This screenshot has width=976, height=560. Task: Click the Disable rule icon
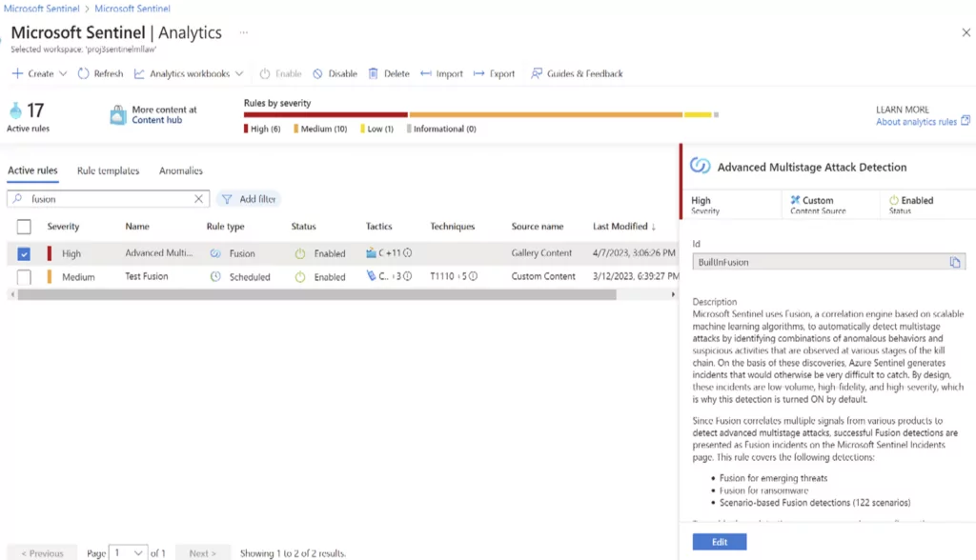[x=317, y=73]
